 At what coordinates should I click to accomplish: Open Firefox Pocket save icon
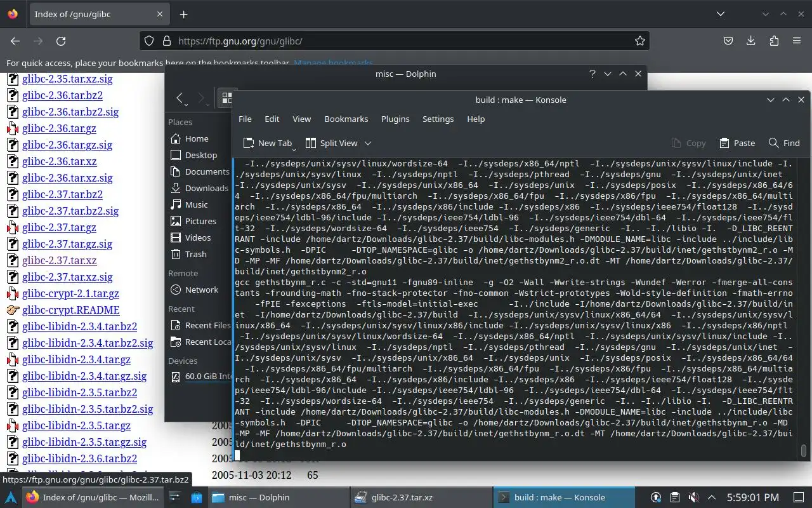pyautogui.click(x=728, y=41)
